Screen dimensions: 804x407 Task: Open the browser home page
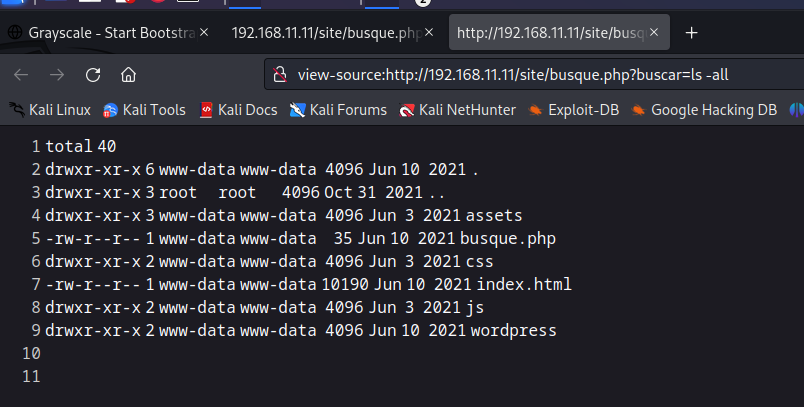(128, 75)
